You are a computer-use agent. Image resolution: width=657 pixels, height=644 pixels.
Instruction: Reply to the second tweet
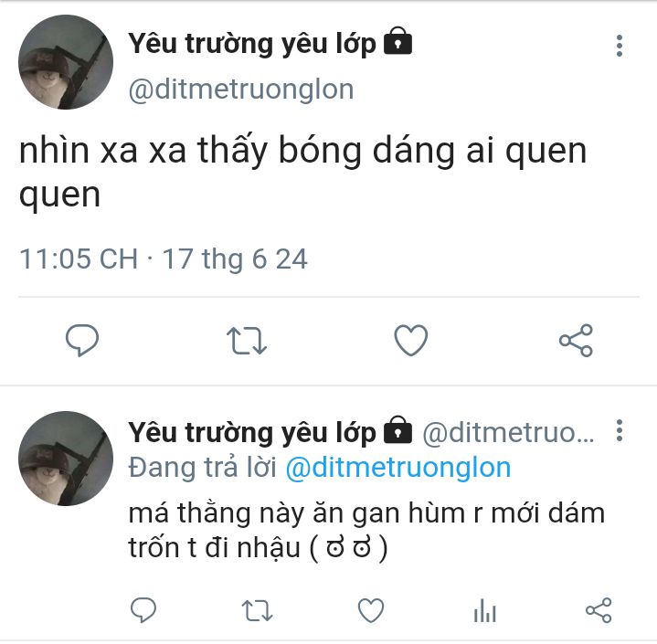tap(143, 609)
